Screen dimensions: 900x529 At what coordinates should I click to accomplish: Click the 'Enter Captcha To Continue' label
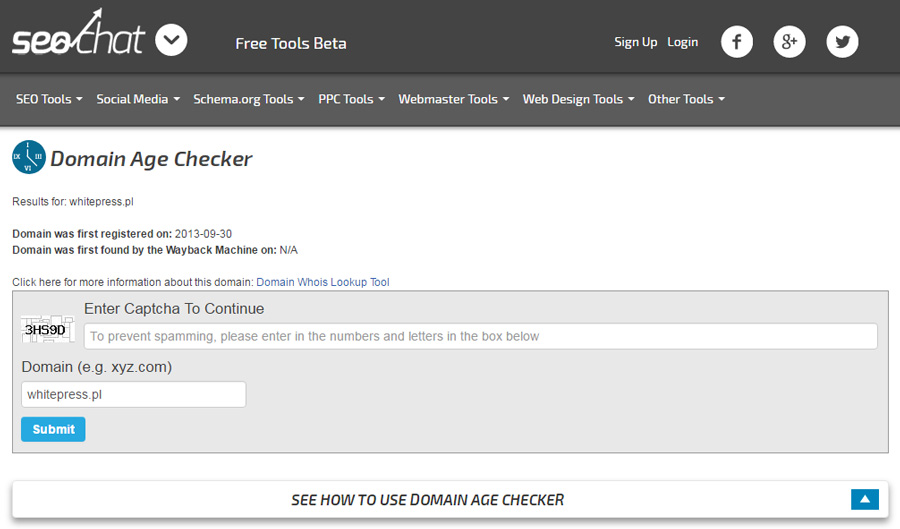tap(174, 309)
